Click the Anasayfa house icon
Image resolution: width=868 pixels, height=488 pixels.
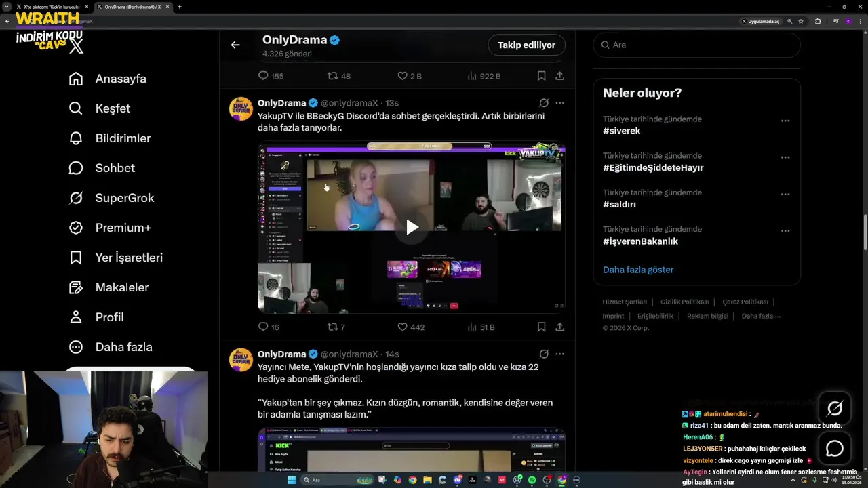(x=76, y=79)
